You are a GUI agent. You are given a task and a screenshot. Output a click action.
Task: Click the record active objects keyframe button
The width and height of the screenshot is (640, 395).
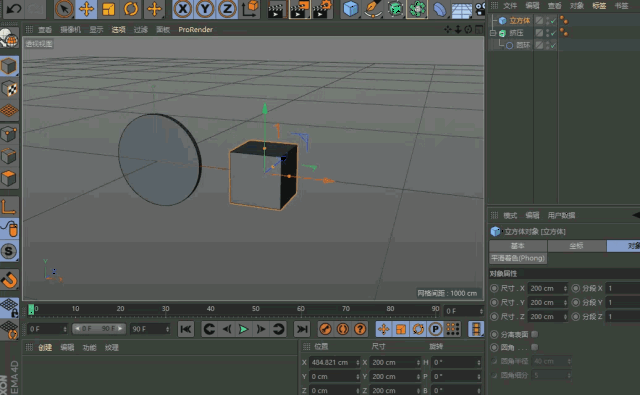325,329
